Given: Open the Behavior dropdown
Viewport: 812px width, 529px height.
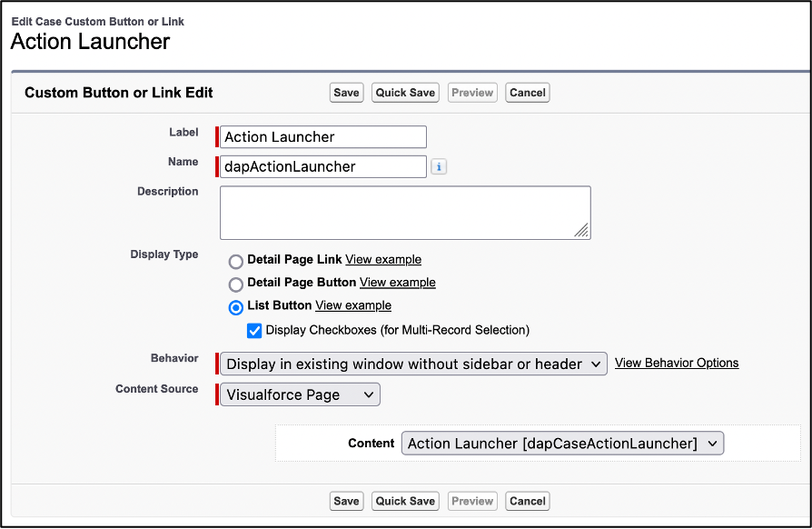Looking at the screenshot, I should 413,364.
